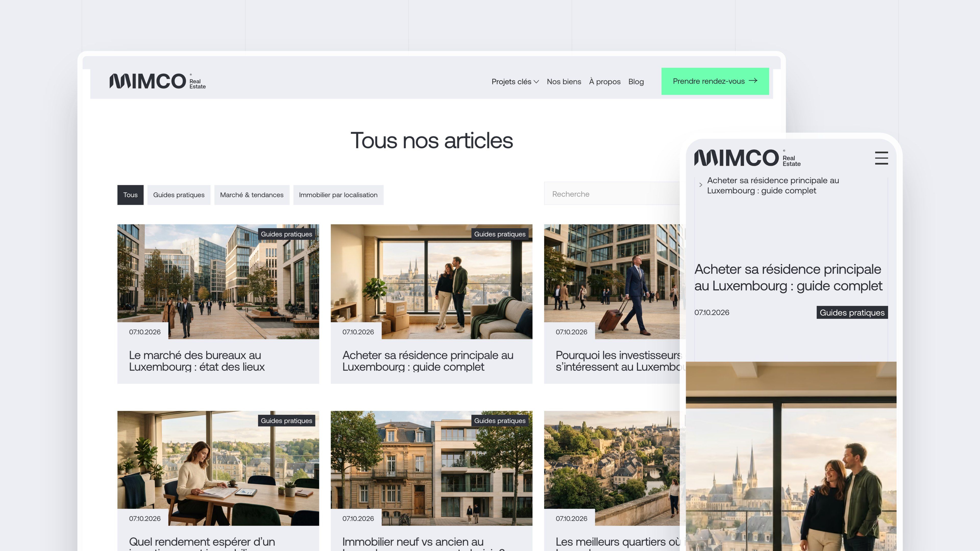Image resolution: width=980 pixels, height=551 pixels.
Task: Click the MIMCO logo in mobile view
Action: point(747,158)
